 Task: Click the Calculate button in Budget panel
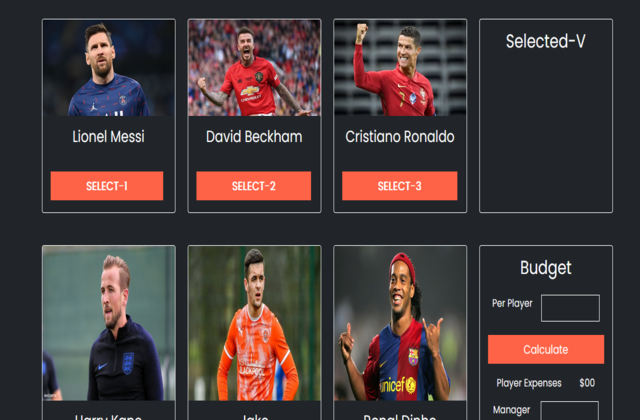pyautogui.click(x=546, y=349)
